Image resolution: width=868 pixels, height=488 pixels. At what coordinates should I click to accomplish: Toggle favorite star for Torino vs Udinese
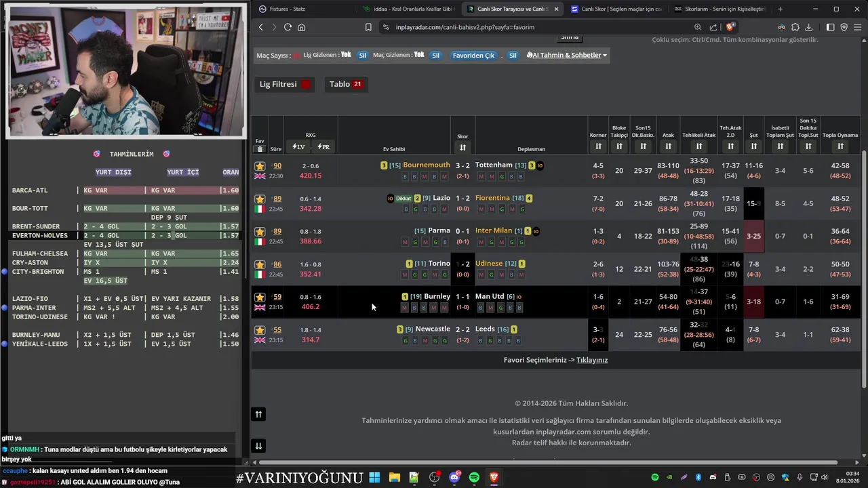pyautogui.click(x=260, y=265)
